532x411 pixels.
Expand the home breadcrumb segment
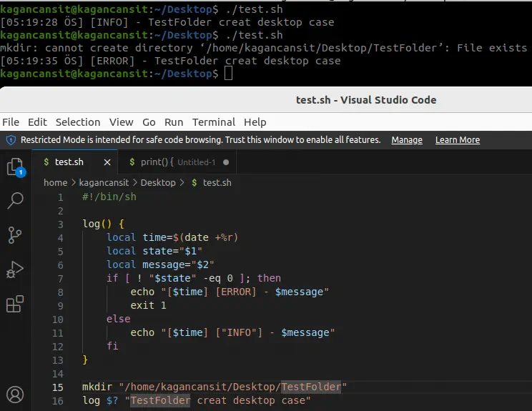coord(55,183)
